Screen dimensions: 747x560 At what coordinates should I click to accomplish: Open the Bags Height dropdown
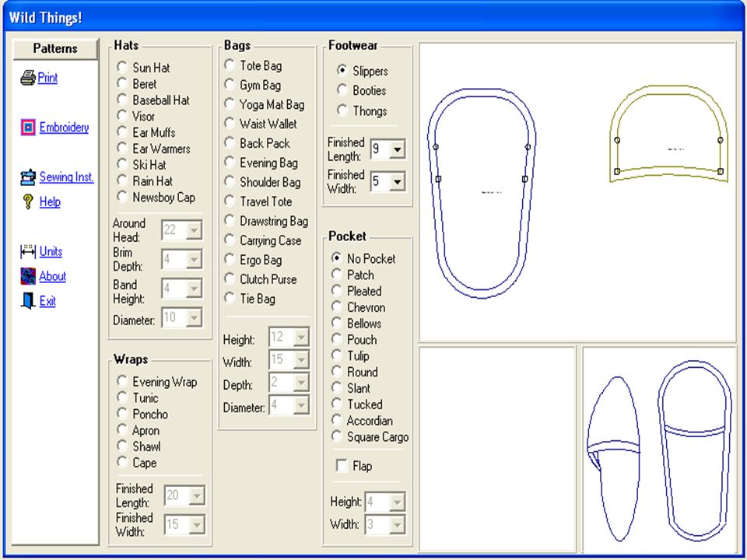301,337
